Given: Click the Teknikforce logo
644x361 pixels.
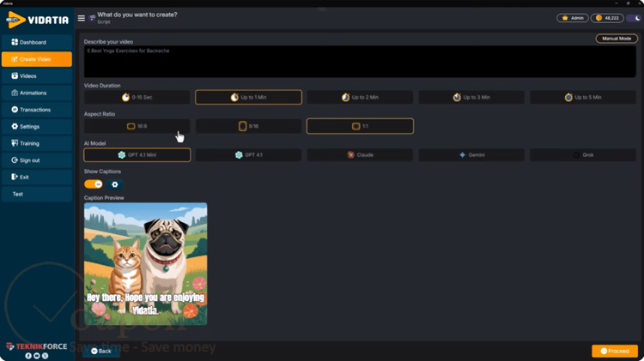Looking at the screenshot, I should (37, 346).
